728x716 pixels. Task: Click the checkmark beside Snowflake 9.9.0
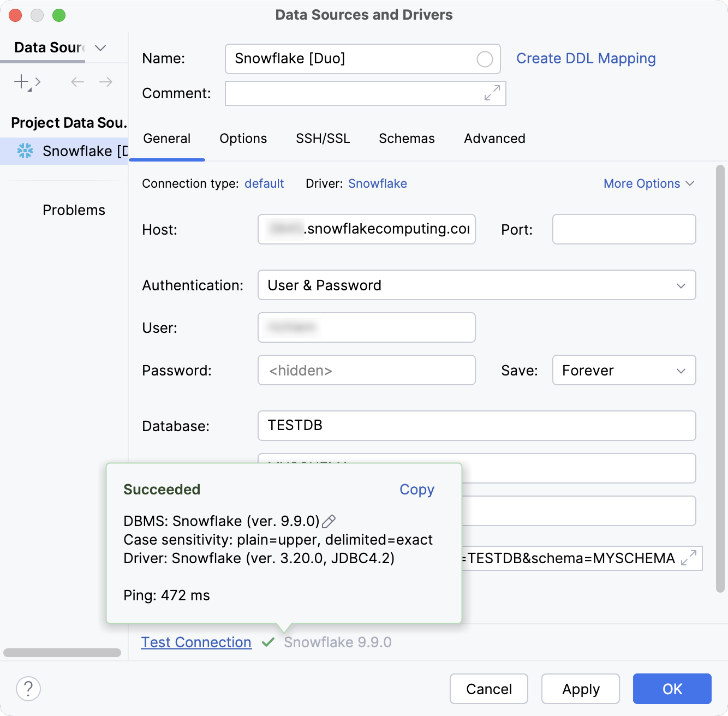click(268, 642)
